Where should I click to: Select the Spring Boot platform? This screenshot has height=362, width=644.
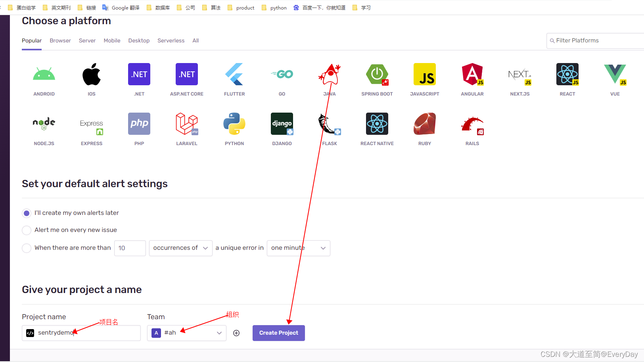[377, 74]
